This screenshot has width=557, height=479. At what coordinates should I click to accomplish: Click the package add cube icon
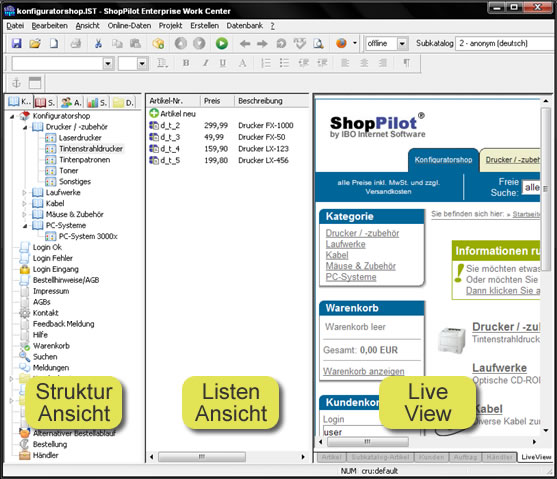(158, 43)
